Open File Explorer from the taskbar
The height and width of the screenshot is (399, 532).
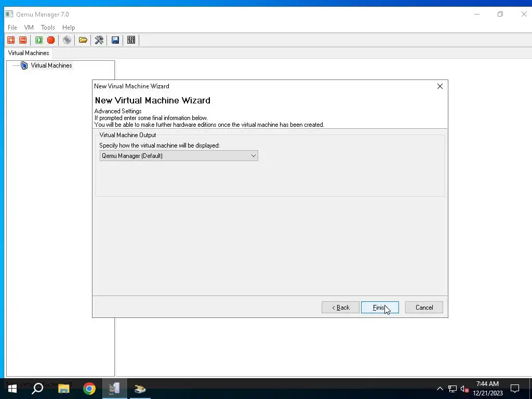(63, 389)
